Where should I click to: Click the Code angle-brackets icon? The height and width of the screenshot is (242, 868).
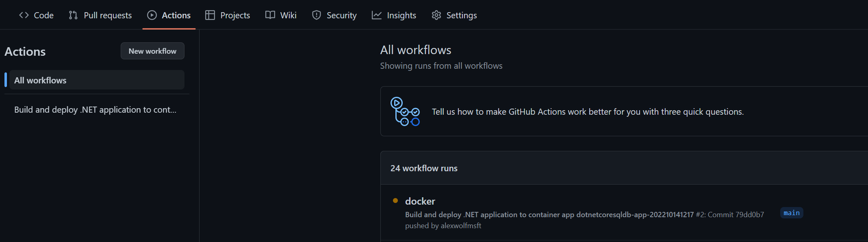(x=24, y=15)
